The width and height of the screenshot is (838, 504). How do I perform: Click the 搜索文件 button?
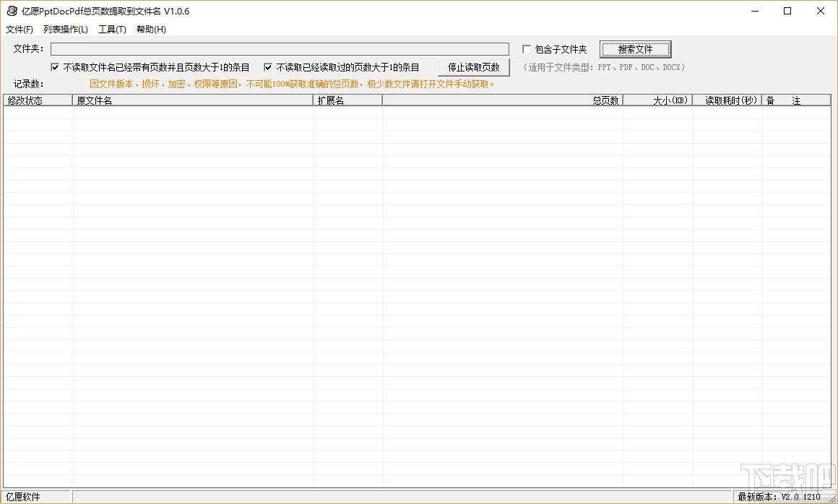pos(635,49)
